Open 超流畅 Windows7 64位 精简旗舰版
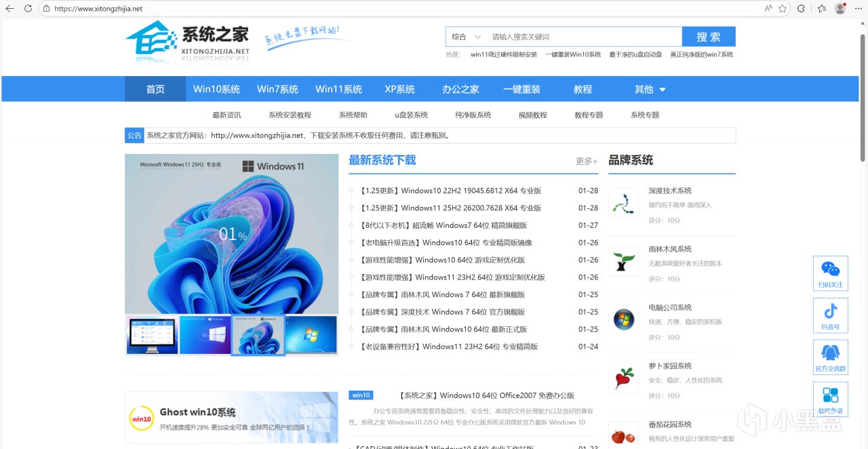 (x=443, y=225)
